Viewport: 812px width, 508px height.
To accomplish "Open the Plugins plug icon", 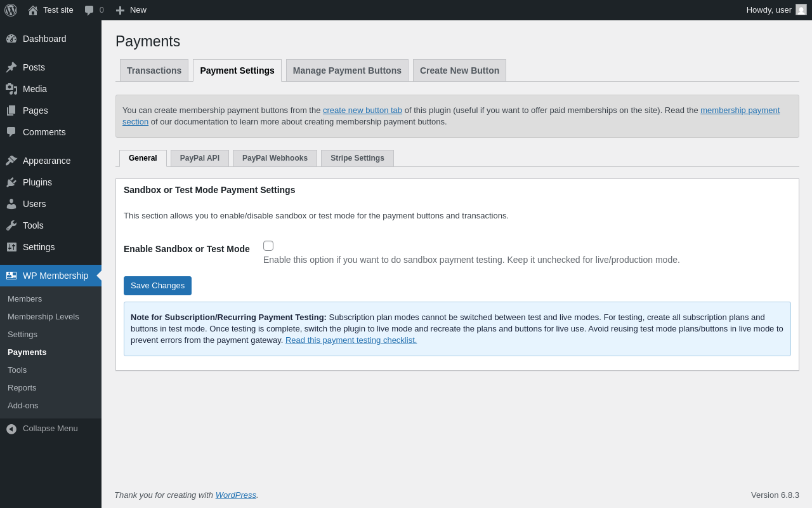I will (11, 182).
